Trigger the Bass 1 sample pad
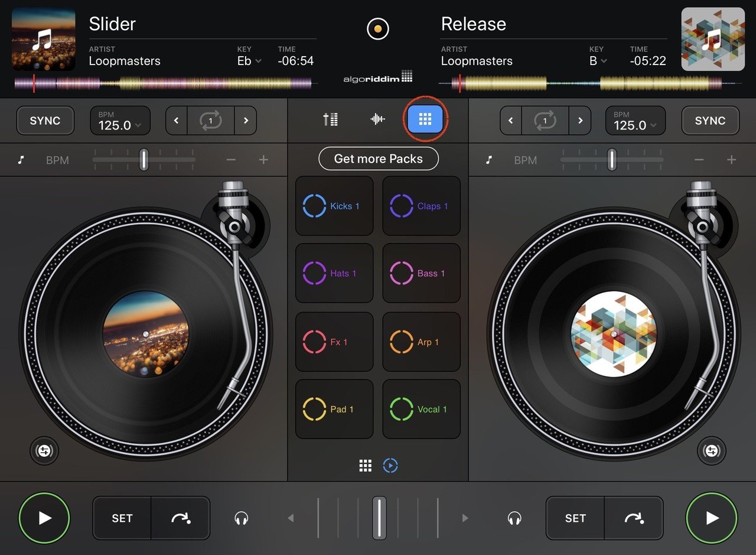Viewport: 756px width, 555px height. (421, 273)
